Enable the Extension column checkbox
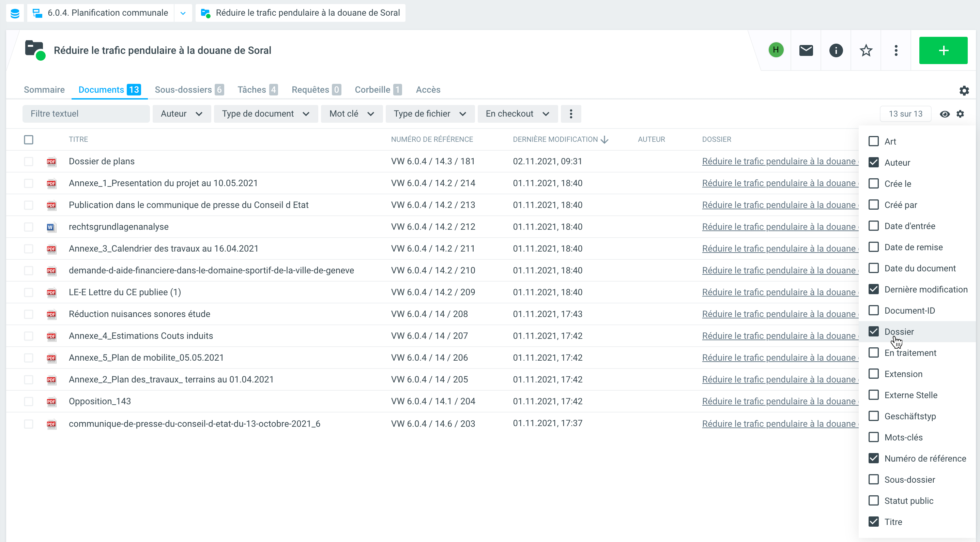This screenshot has height=542, width=980. (873, 374)
